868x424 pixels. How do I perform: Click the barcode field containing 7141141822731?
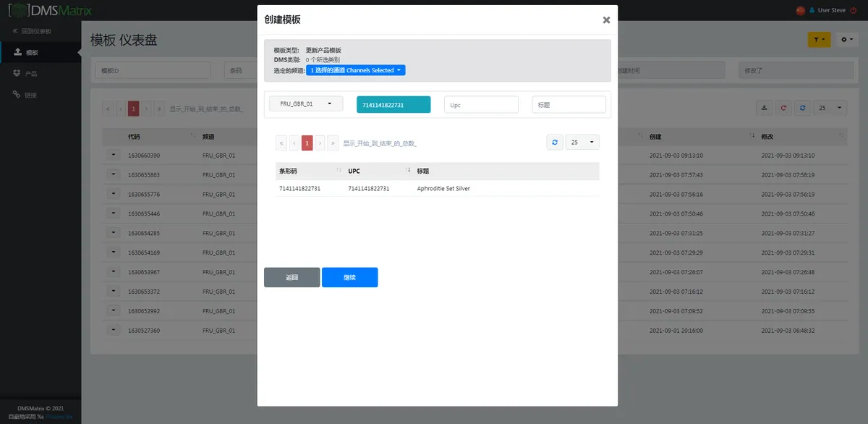click(x=393, y=105)
